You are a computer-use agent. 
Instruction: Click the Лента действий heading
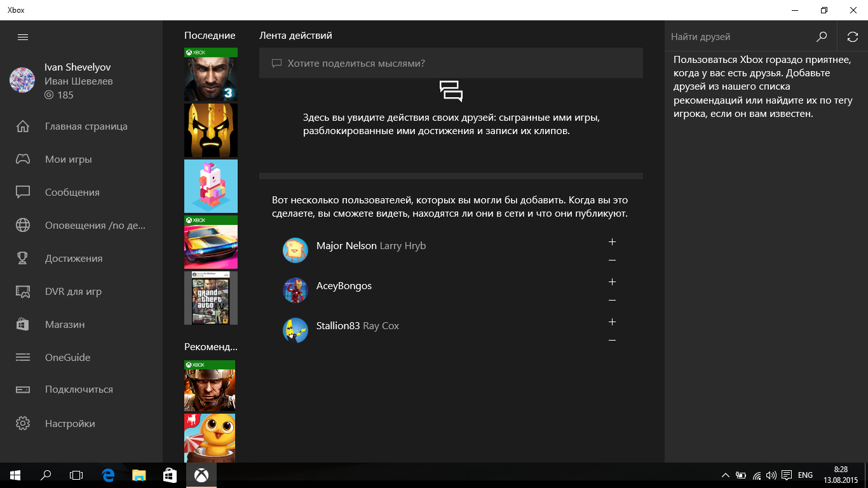point(295,36)
